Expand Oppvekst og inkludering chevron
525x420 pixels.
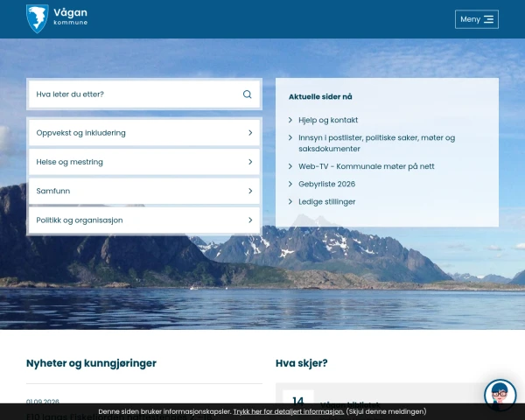point(250,133)
